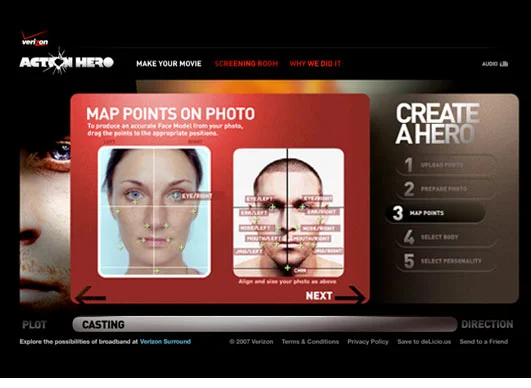
Task: Select woman's screen-left jaw point marker
Action: pyautogui.click(x=120, y=247)
